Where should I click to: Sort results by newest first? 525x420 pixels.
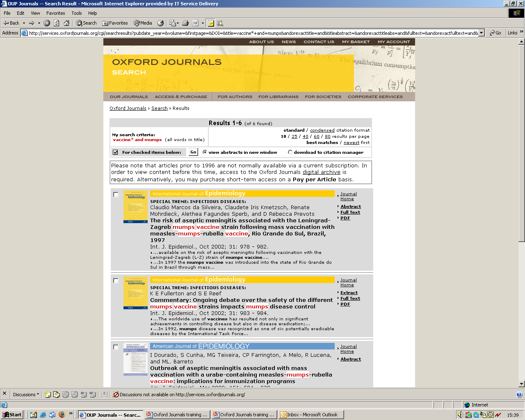click(352, 143)
